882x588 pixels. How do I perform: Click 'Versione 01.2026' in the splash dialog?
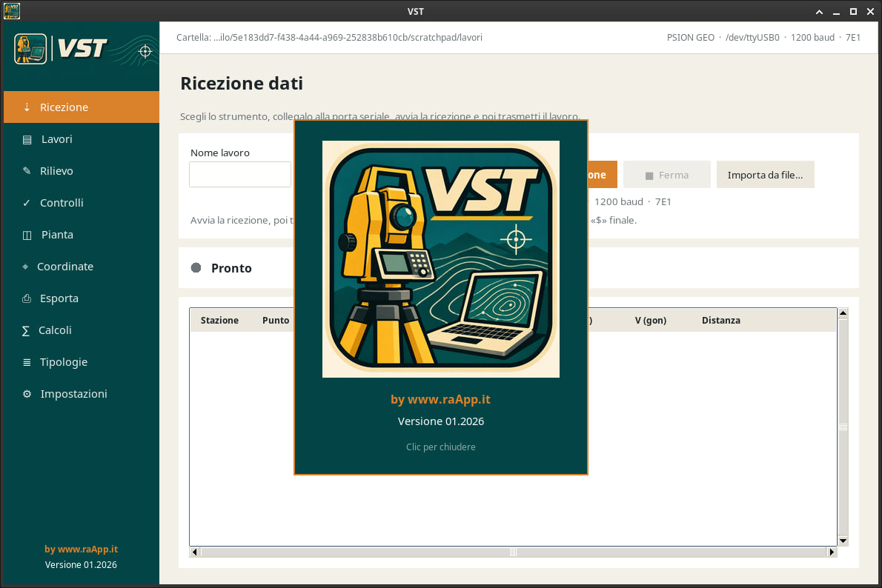click(x=440, y=421)
